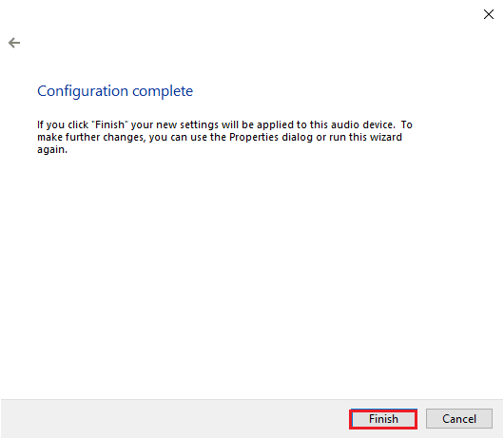Click the word "Finish" in the description text

(109, 124)
